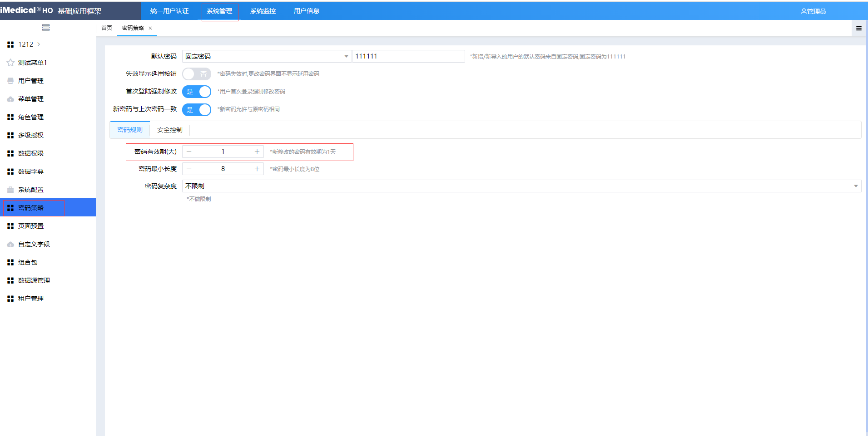Toggle the 失效显示延用按钮 switch

(x=197, y=74)
